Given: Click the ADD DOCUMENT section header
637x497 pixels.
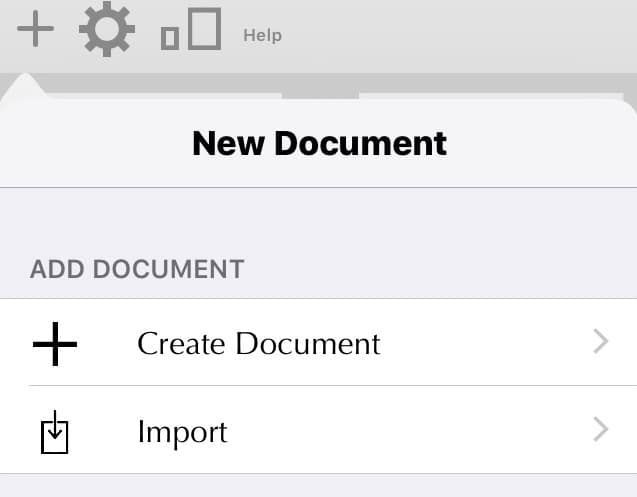Looking at the screenshot, I should tap(137, 269).
